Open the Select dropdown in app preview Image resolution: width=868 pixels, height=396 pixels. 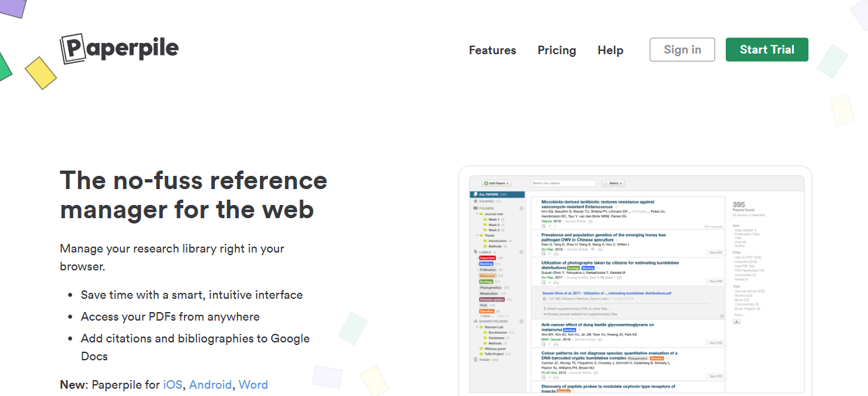click(x=613, y=183)
